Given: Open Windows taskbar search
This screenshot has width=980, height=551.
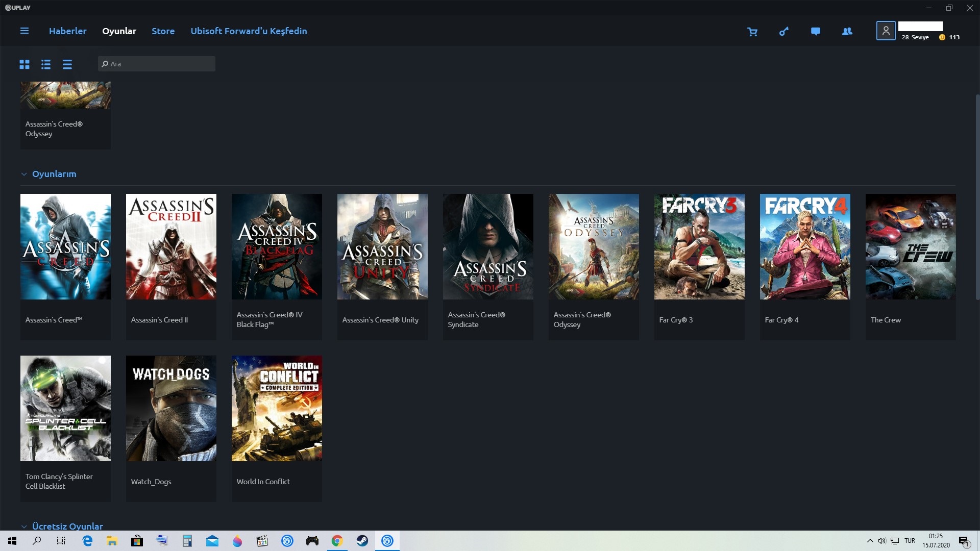Looking at the screenshot, I should pos(37,541).
